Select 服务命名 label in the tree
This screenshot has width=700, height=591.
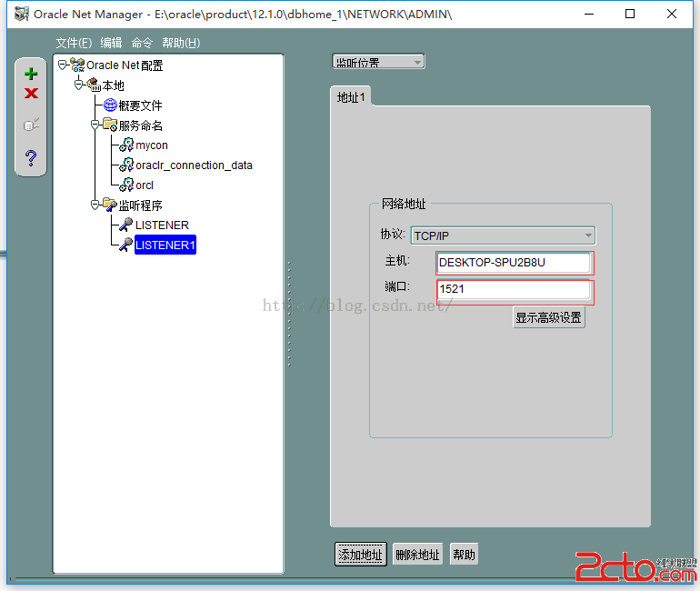pos(140,125)
